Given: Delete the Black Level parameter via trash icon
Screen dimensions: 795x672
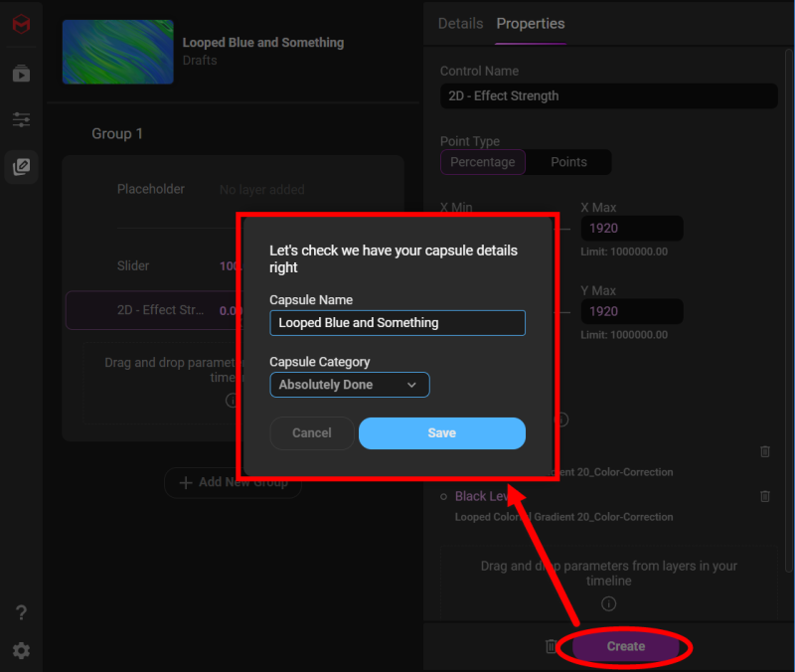Looking at the screenshot, I should [764, 496].
